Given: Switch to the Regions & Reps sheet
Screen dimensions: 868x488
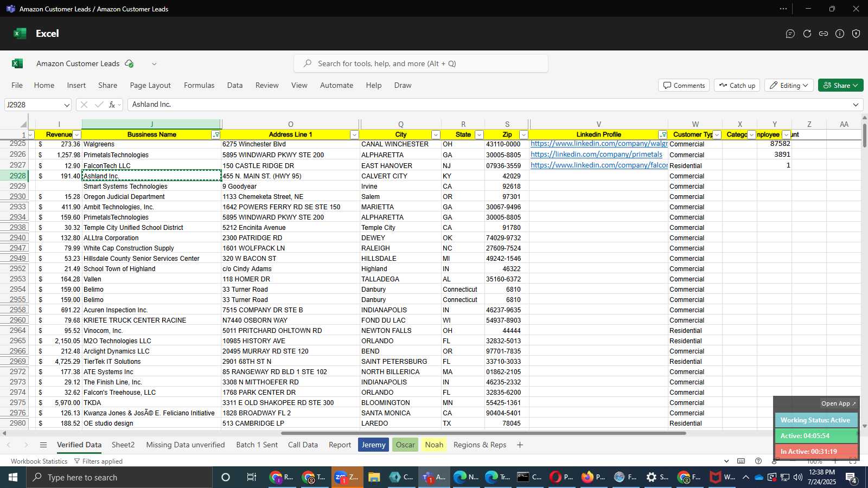Looking at the screenshot, I should click(x=480, y=445).
